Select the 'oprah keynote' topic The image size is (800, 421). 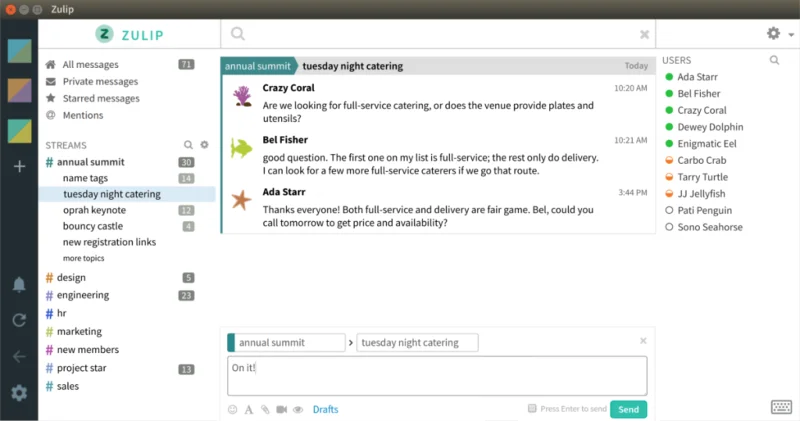(94, 210)
